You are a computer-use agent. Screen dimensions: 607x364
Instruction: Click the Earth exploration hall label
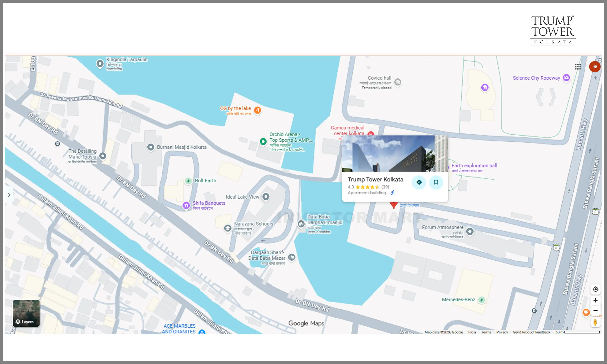(x=474, y=166)
